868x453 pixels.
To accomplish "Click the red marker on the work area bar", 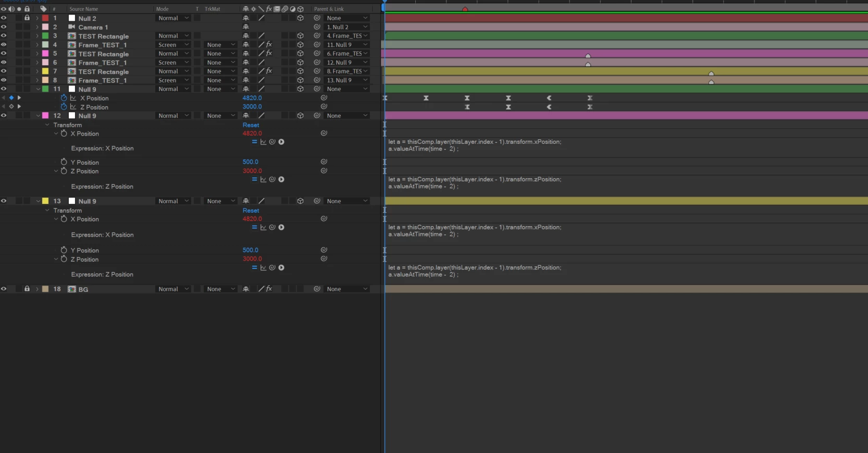I will 465,9.
